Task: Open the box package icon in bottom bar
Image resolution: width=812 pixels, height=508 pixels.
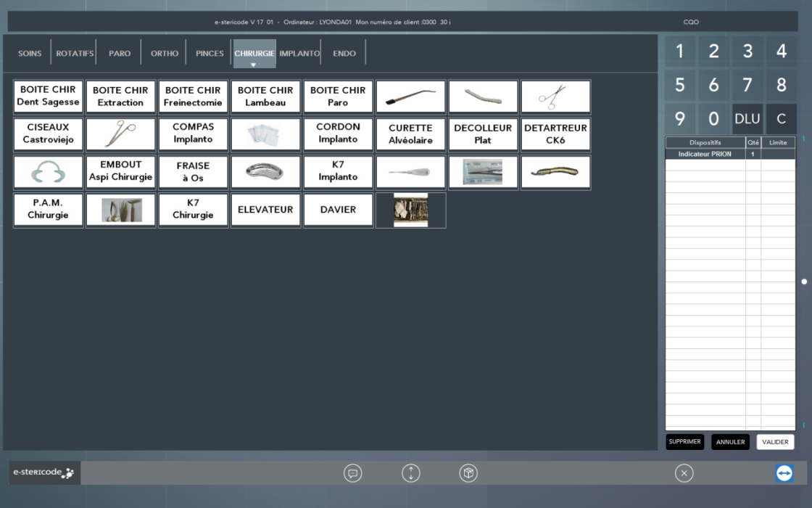Action: click(x=468, y=472)
